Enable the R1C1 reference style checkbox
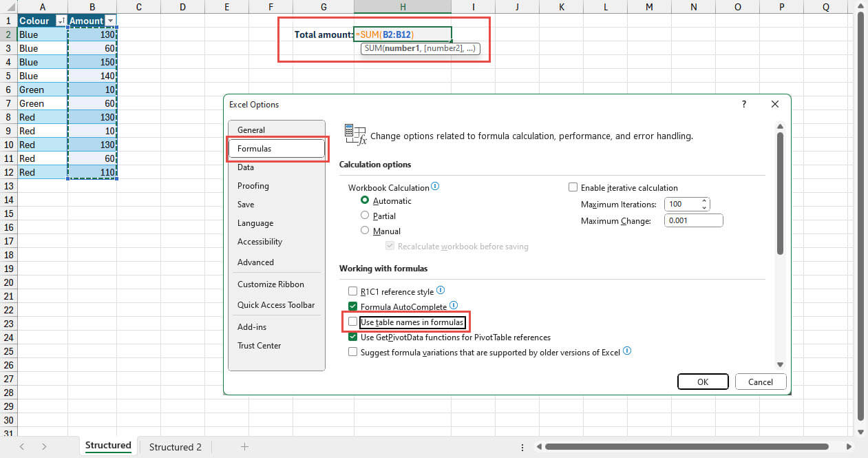Image resolution: width=868 pixels, height=458 pixels. (x=352, y=291)
